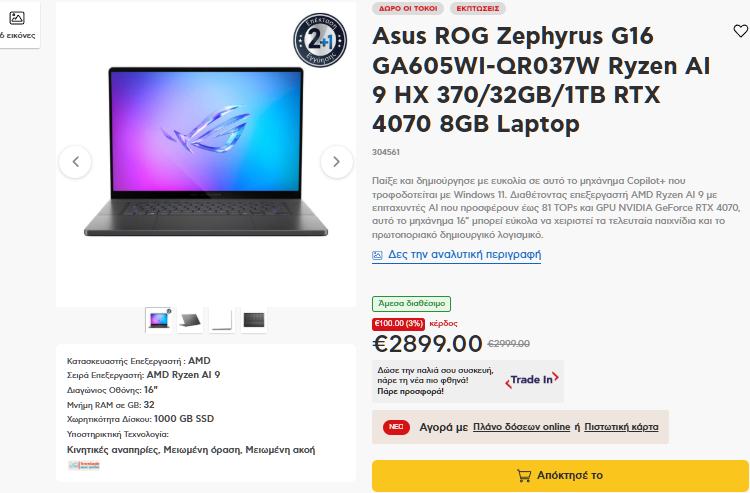This screenshot has width=750, height=493.
Task: Add laptop to wishlist with heart icon
Action: tap(740, 31)
